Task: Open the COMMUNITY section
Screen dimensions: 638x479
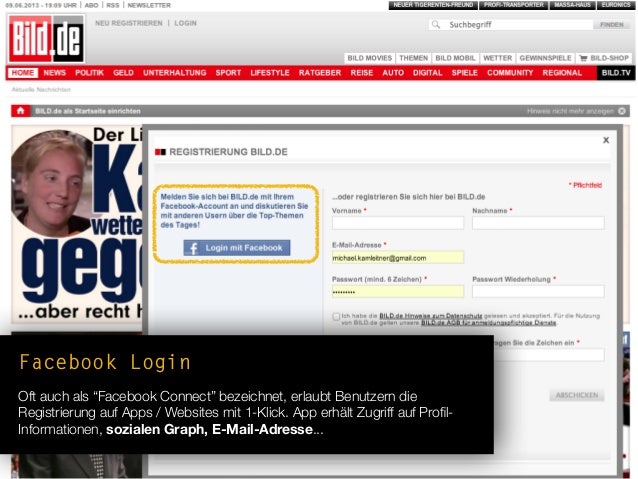Action: (510, 73)
